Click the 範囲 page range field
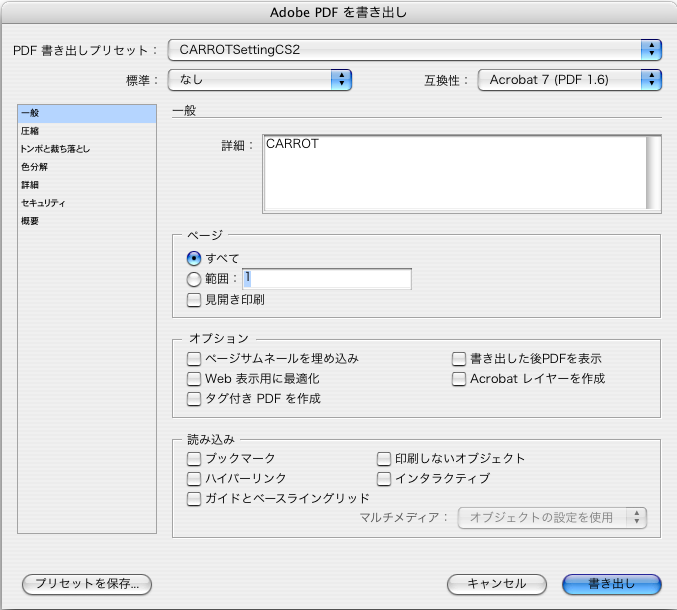Screen dimensions: 677x610 click(327, 279)
